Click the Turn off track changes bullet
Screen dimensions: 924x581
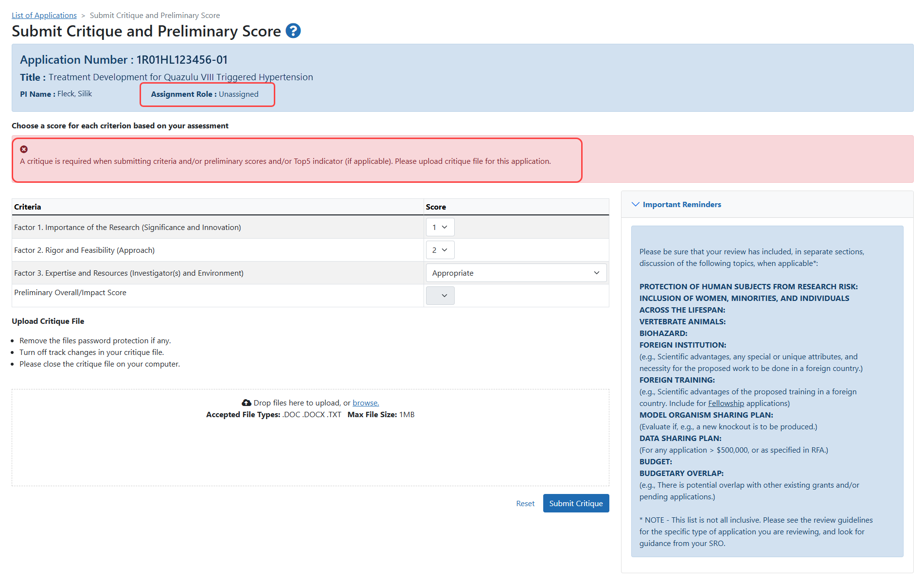(x=92, y=352)
